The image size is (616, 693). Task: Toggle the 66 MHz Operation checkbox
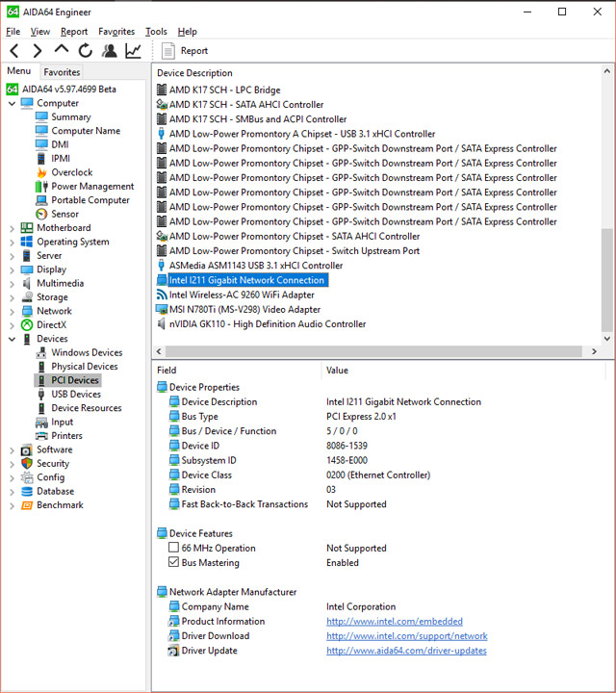[x=173, y=548]
